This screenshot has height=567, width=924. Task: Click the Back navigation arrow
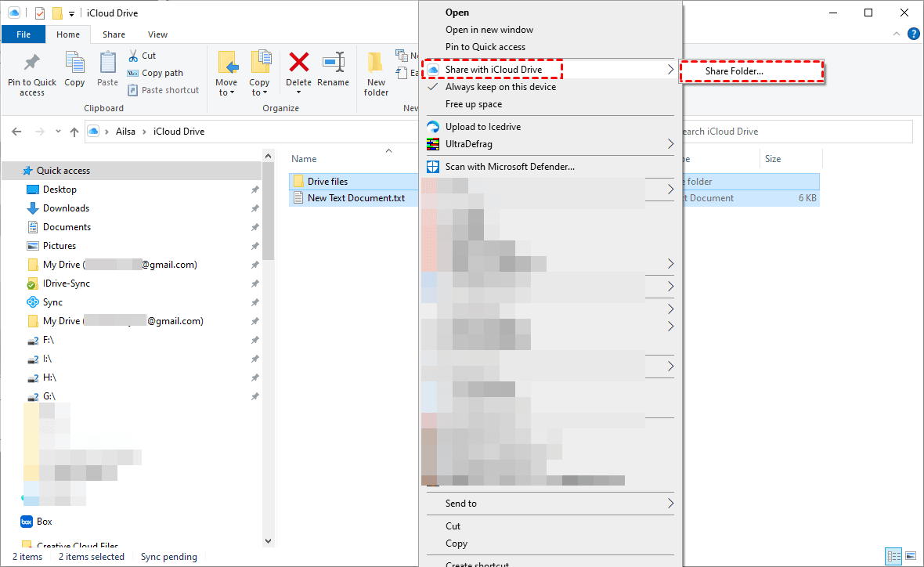click(16, 132)
